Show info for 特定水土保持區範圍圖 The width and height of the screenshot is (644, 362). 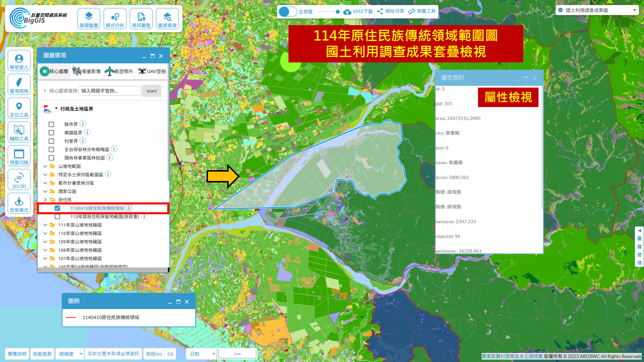point(108,174)
